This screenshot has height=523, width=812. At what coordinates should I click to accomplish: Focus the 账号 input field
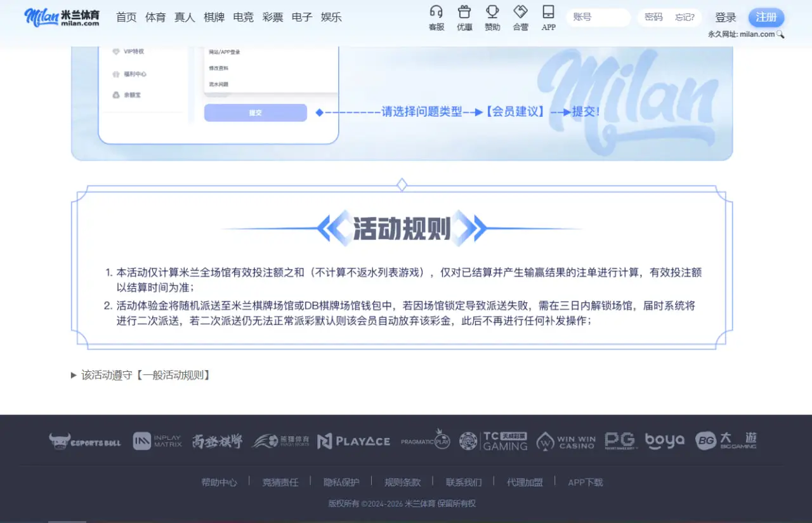(598, 17)
